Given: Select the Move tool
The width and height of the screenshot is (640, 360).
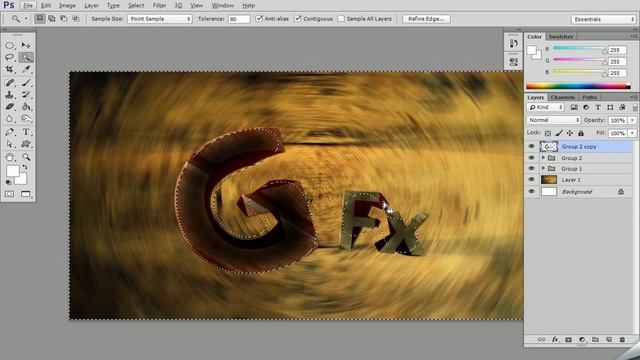Looking at the screenshot, I should 26,45.
